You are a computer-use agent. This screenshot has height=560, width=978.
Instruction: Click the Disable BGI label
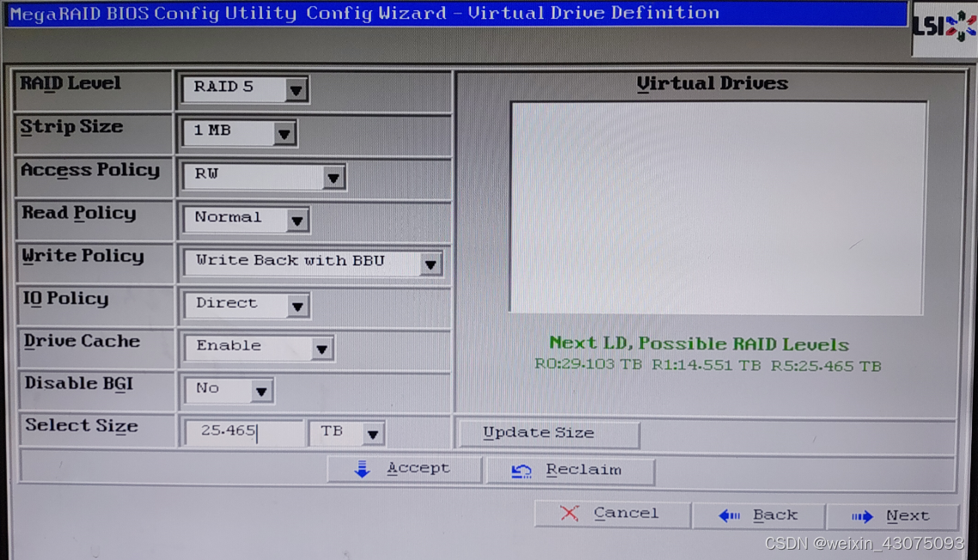tap(79, 384)
